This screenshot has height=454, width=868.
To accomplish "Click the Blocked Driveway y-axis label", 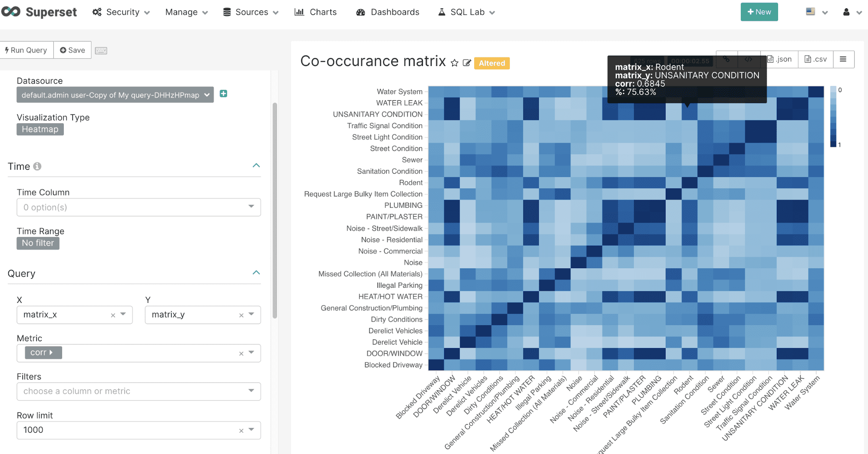I will click(393, 365).
